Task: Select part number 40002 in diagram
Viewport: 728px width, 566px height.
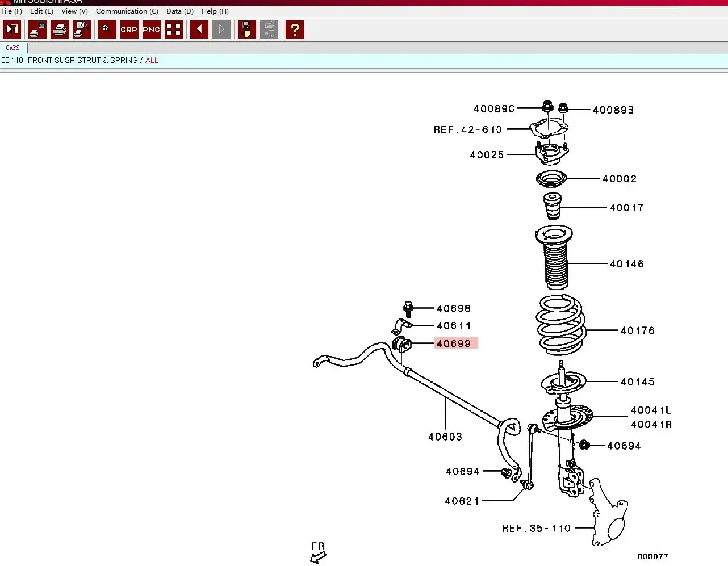Action: click(x=620, y=179)
